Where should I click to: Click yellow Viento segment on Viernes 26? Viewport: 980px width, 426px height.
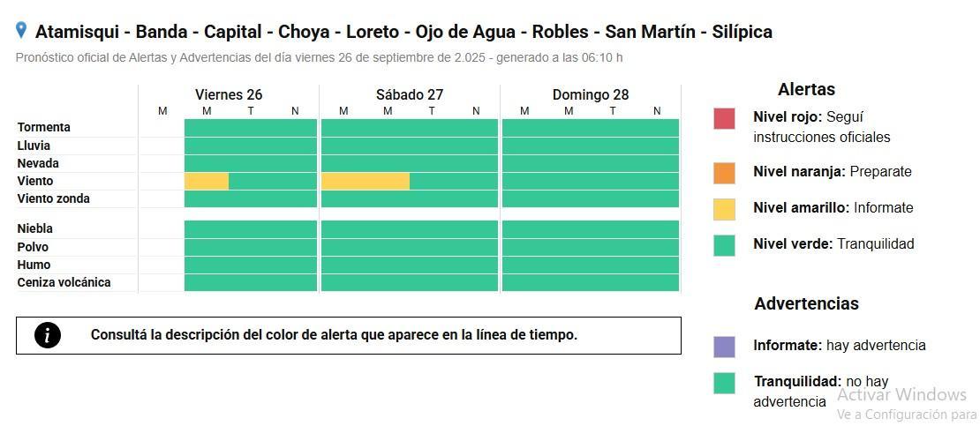(207, 181)
